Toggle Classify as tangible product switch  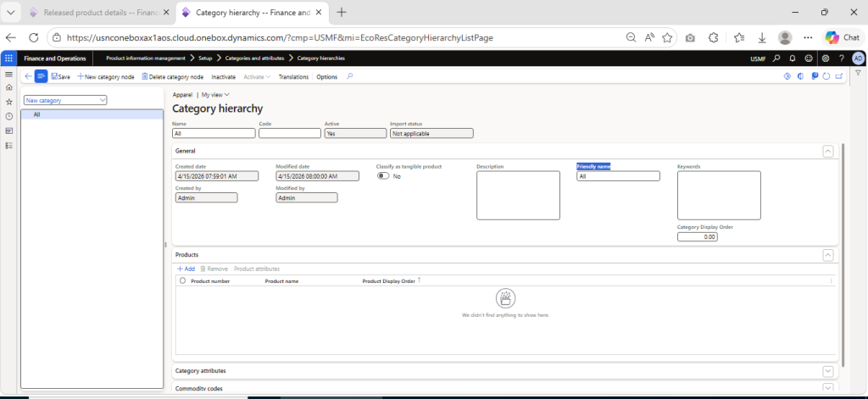[383, 176]
